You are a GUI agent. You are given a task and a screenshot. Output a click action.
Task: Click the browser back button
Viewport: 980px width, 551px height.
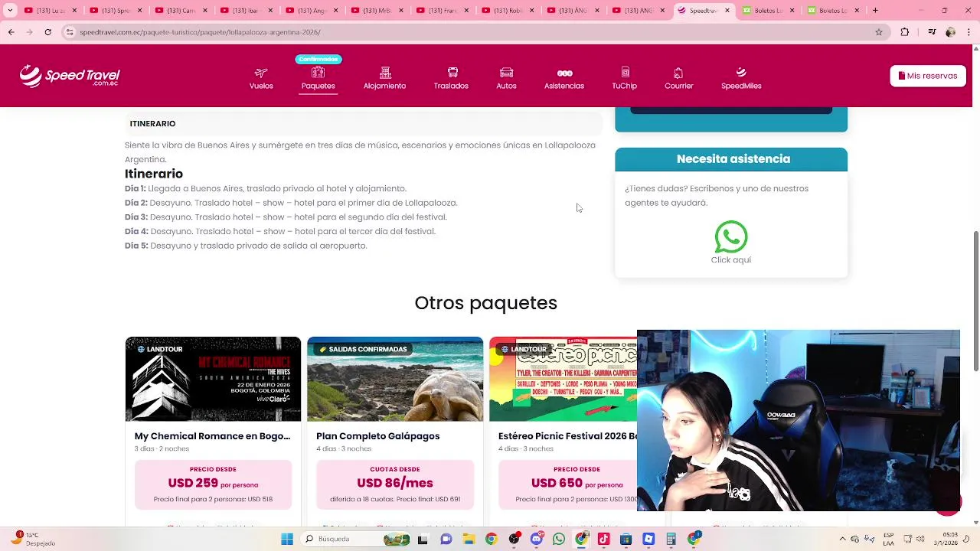click(11, 32)
